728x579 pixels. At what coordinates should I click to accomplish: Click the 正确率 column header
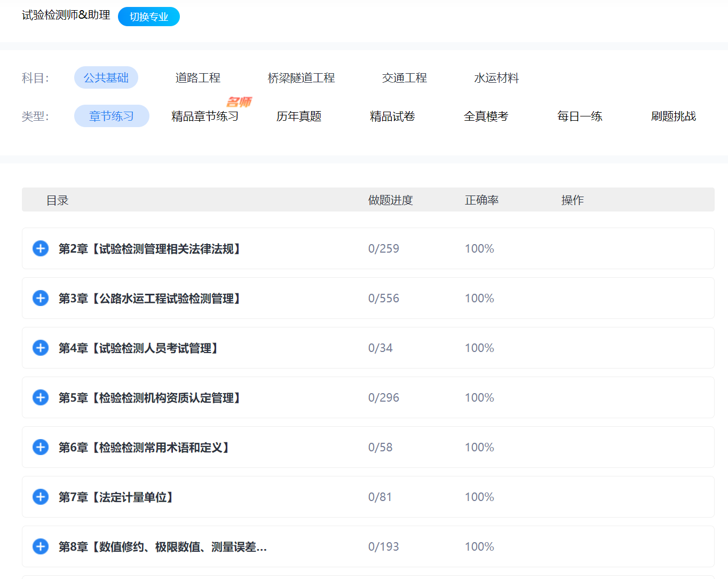click(482, 200)
